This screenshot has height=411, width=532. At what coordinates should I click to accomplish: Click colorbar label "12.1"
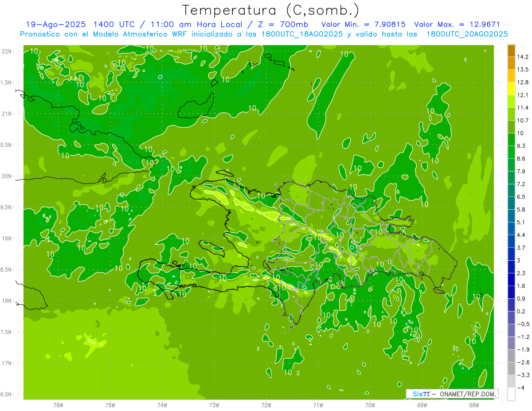pos(523,95)
